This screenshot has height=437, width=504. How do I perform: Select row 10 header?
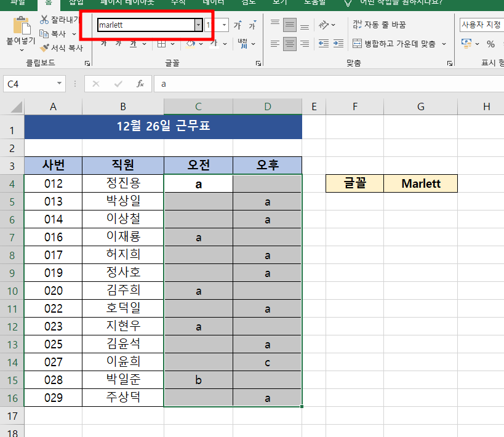[12, 291]
